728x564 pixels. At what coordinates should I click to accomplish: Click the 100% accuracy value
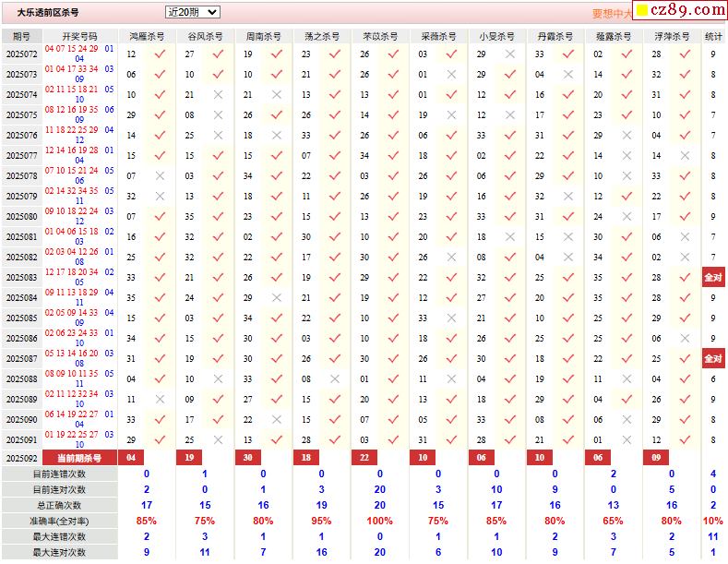(x=380, y=521)
